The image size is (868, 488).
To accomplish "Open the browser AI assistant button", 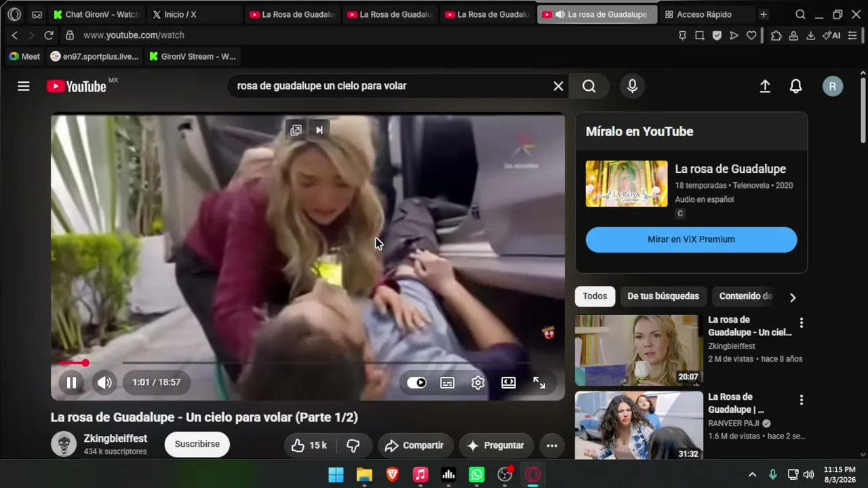I will 831,35.
